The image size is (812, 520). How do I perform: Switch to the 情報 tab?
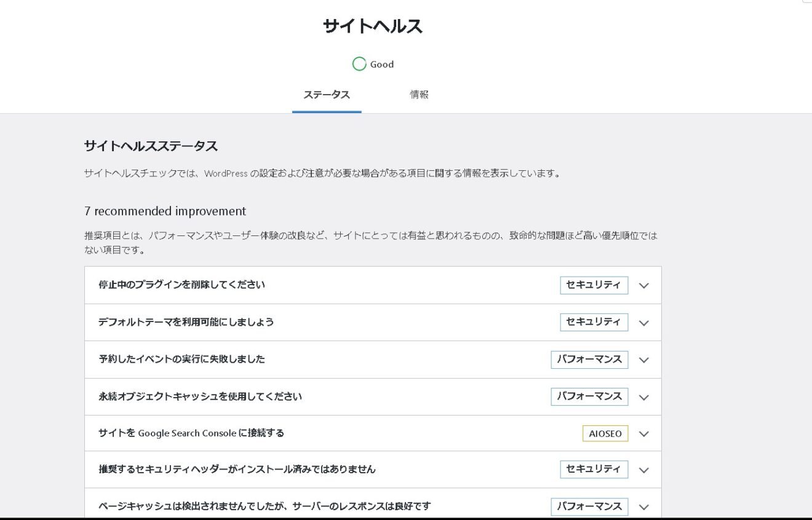pyautogui.click(x=420, y=95)
